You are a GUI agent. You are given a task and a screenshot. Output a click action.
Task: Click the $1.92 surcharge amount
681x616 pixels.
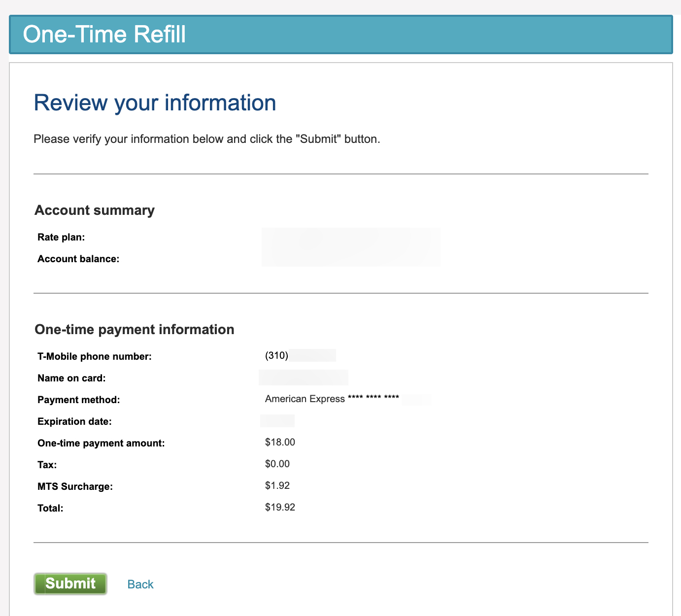(x=277, y=485)
